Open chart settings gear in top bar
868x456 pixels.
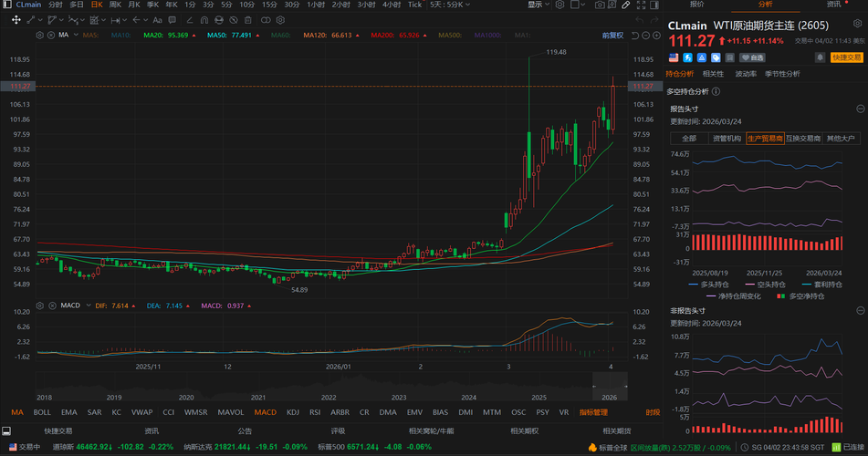coord(560,5)
